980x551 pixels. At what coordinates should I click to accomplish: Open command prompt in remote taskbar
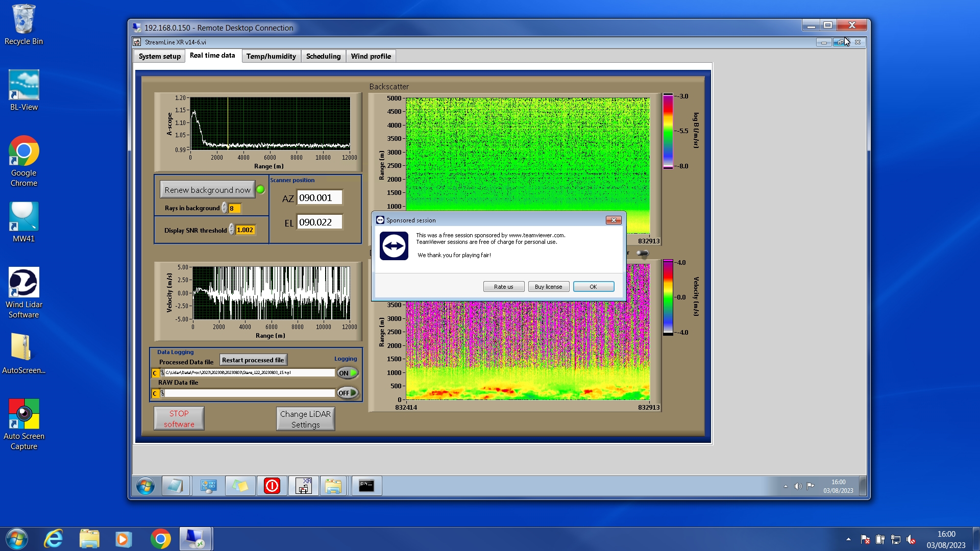366,486
